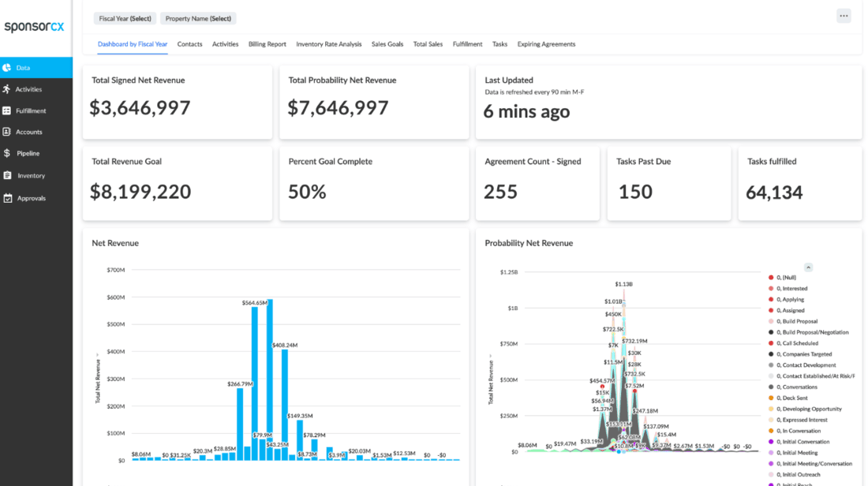
Task: Click the Pipeline dollar sign icon
Action: pos(6,153)
